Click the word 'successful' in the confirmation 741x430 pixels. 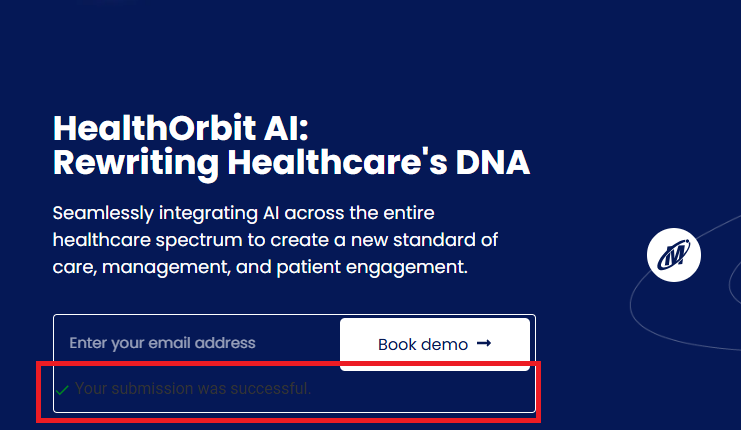(272, 388)
